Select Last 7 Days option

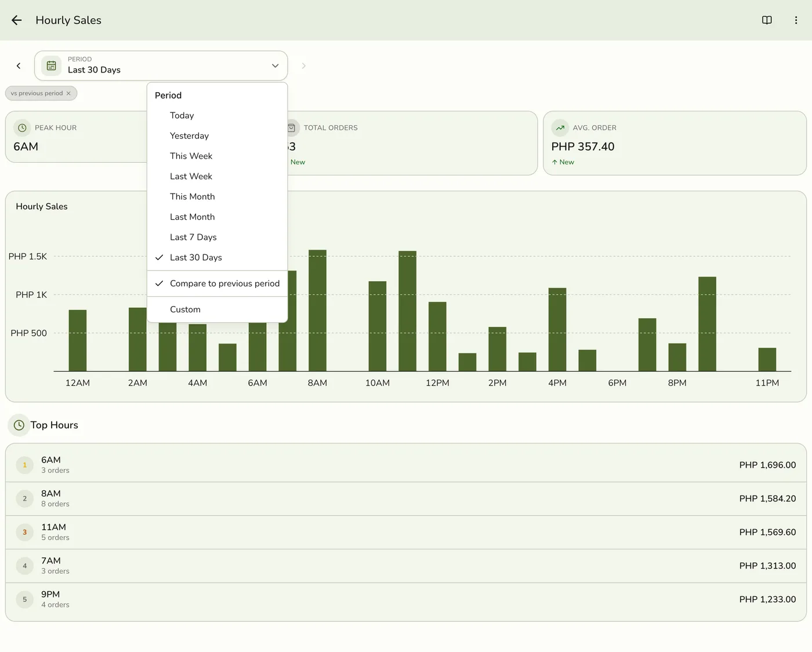point(217,237)
